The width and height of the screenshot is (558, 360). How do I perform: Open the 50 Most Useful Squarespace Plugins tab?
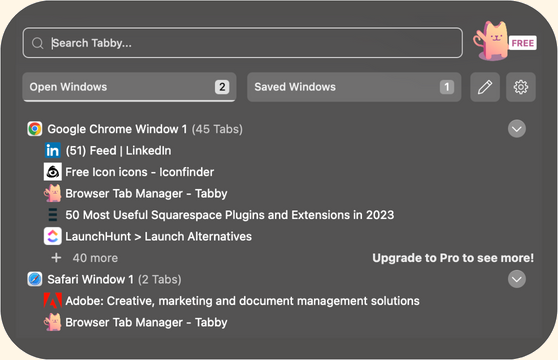click(230, 215)
